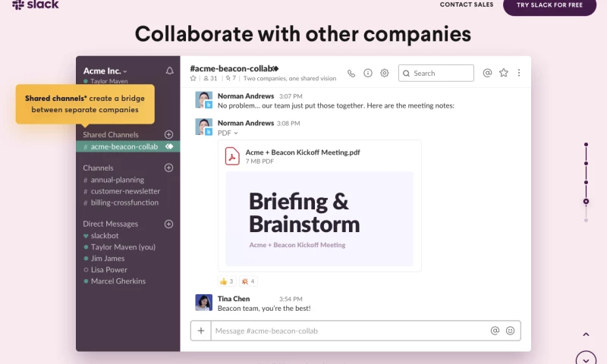This screenshot has width=607, height=364.
Task: Open emoji picker in message box
Action: [x=510, y=331]
